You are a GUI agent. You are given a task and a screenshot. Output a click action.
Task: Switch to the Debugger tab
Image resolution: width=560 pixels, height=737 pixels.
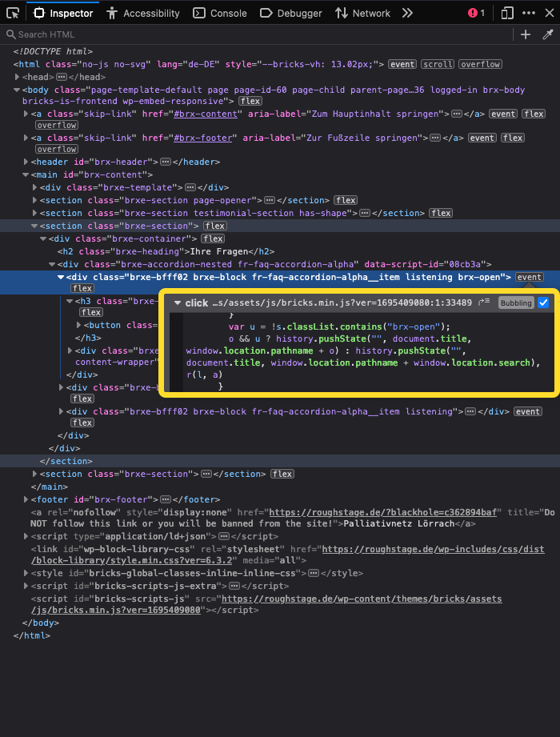[291, 13]
